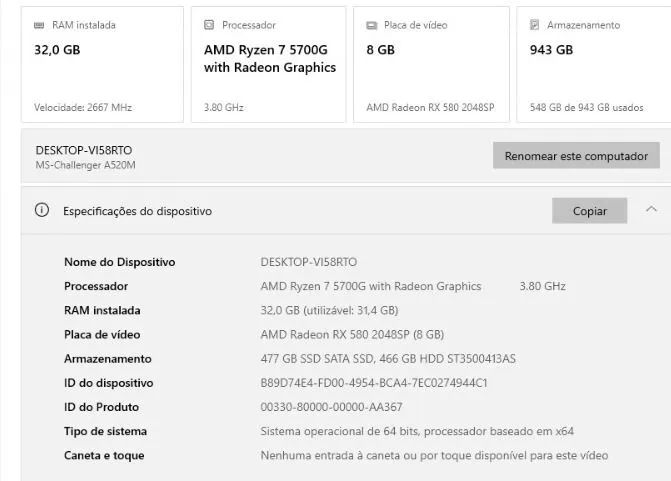Select AMD Radeon RX 580 2048SP (8 GB) value
The image size is (671, 481).
[352, 335]
